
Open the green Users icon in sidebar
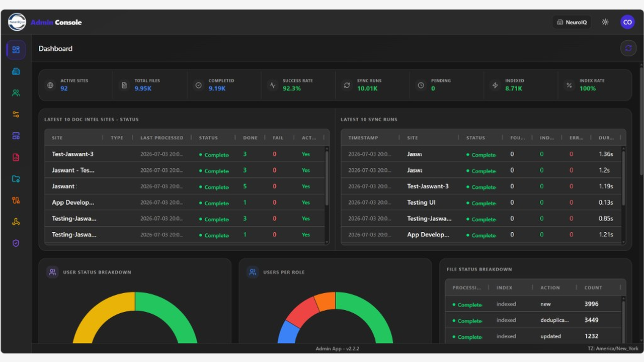(x=16, y=93)
